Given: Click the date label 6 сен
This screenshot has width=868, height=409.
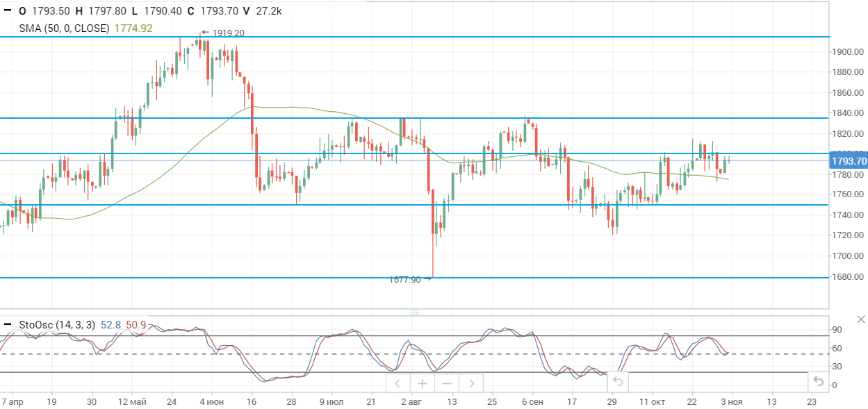Looking at the screenshot, I should click(x=532, y=402).
